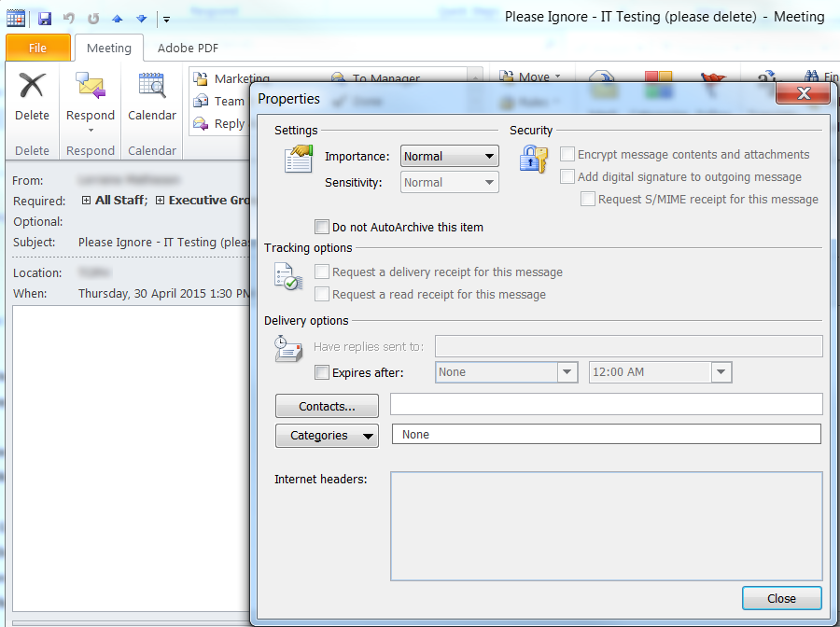The width and height of the screenshot is (840, 627).
Task: Select the Reply quick step
Action: [219, 124]
